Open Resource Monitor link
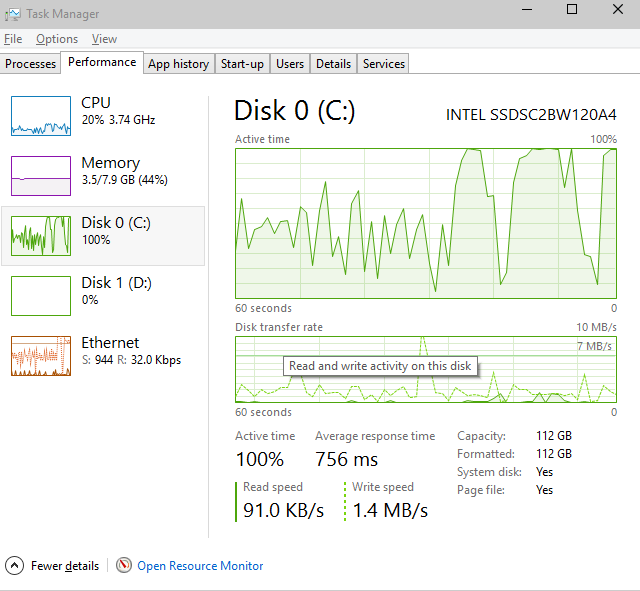 pyautogui.click(x=200, y=566)
